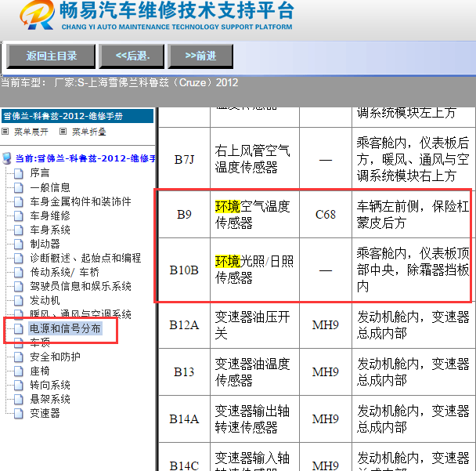This screenshot has width=476, height=471.
Task: Click the page icon beside 安全和防护
Action: coord(19,357)
